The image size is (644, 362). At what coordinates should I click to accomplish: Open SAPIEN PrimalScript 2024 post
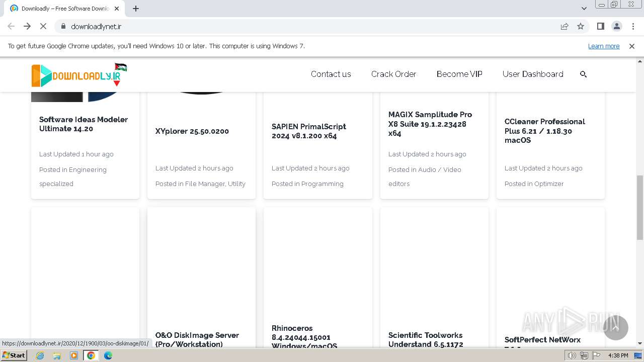click(309, 131)
